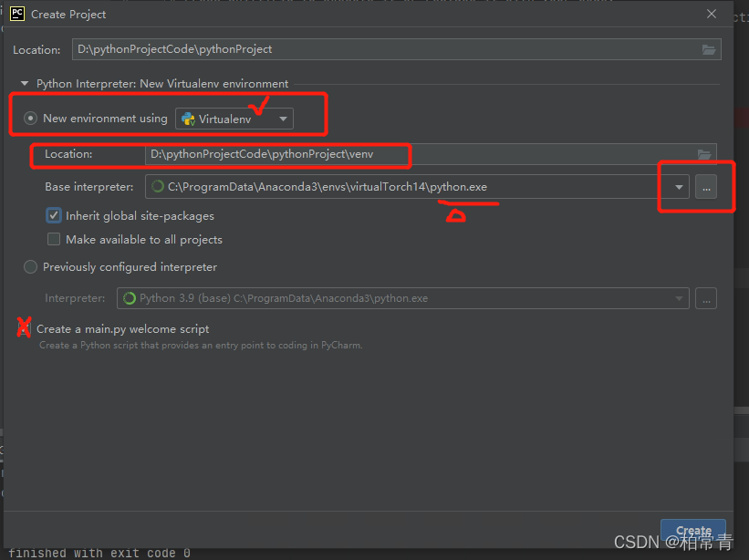
Task: Click the Base interpreter path combo box
Action: pos(417,187)
